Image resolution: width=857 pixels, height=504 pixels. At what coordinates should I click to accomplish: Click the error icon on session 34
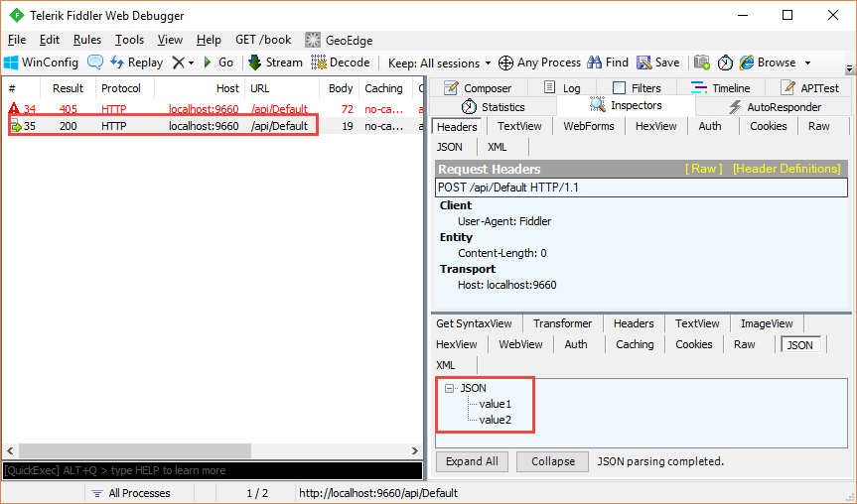tap(14, 109)
